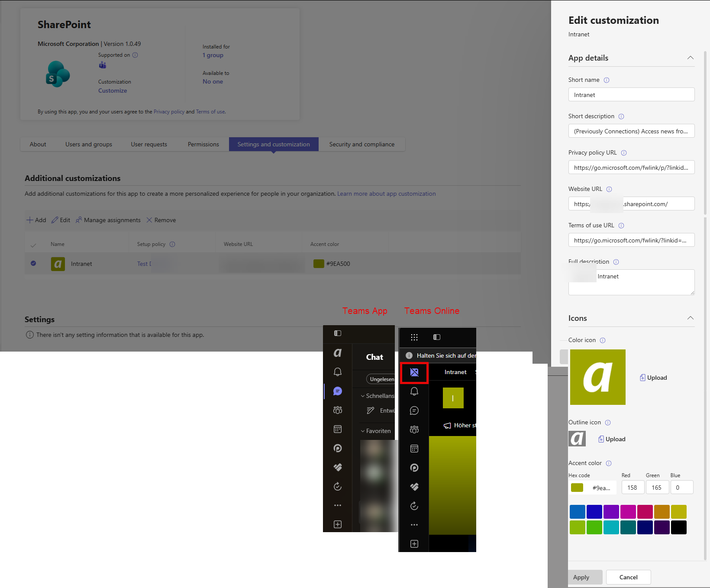Upload a new Outline icon

(x=612, y=439)
